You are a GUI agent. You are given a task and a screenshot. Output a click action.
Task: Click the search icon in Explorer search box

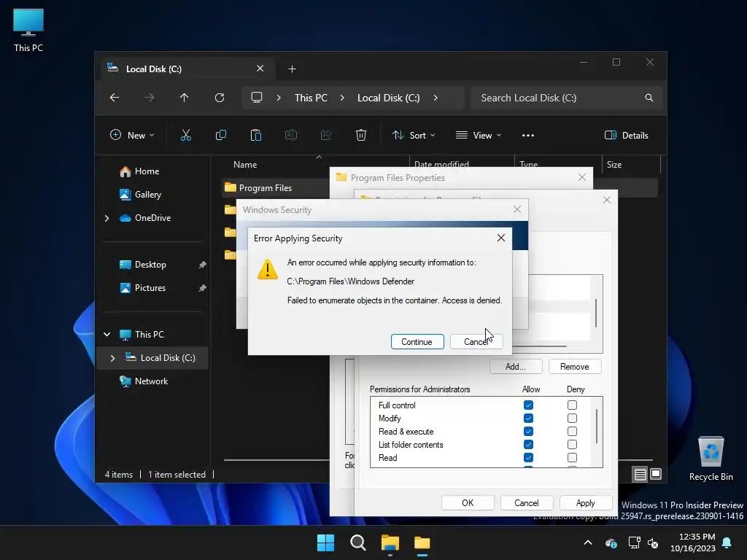pyautogui.click(x=649, y=98)
